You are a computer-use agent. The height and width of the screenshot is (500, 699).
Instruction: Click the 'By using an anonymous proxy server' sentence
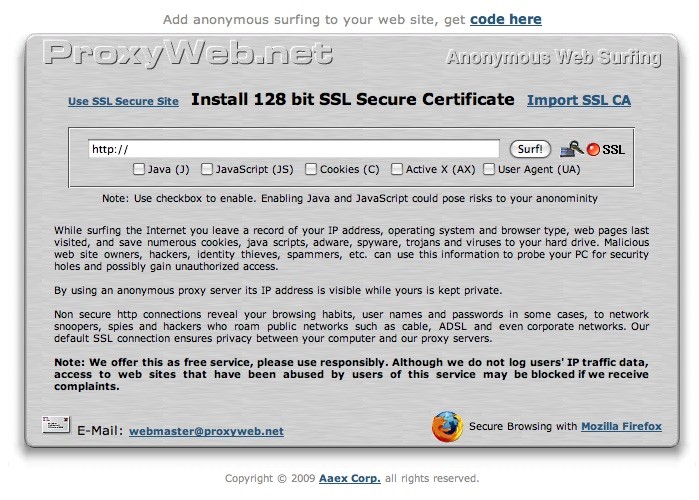click(278, 291)
